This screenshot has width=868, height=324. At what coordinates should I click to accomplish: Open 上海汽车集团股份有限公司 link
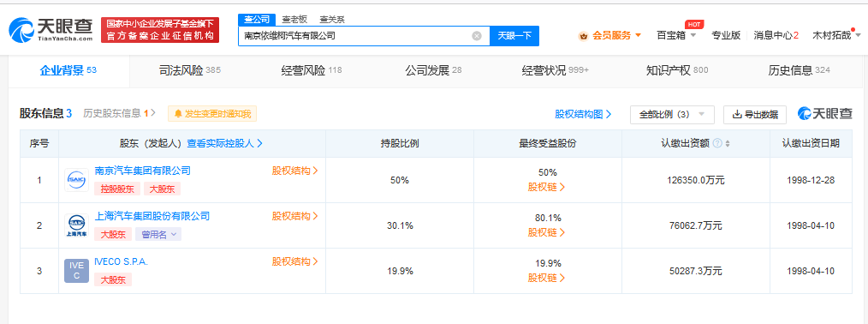click(152, 216)
